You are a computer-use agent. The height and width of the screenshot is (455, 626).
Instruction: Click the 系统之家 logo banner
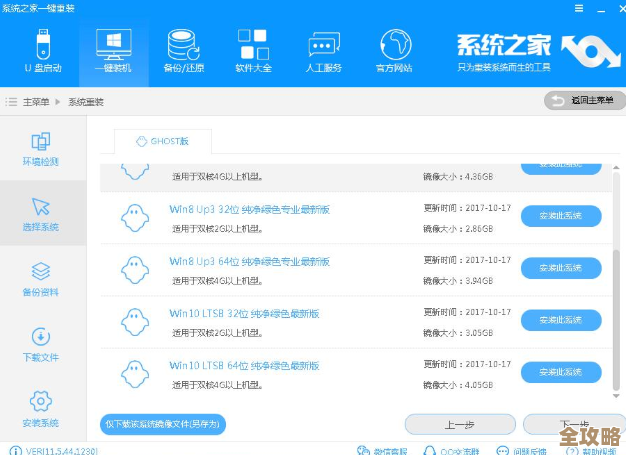[x=539, y=51]
